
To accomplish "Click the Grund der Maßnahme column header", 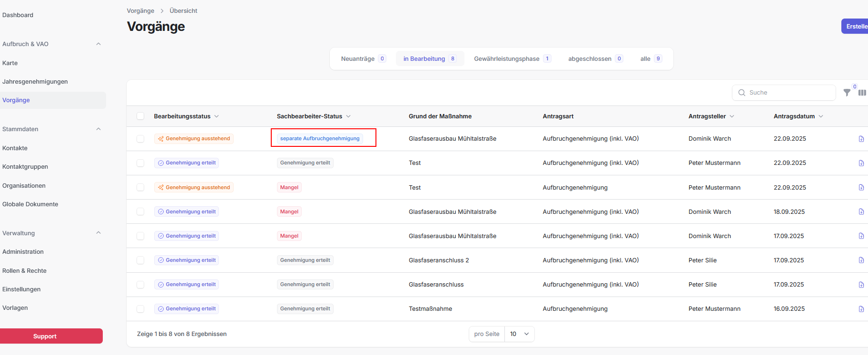I will click(440, 116).
